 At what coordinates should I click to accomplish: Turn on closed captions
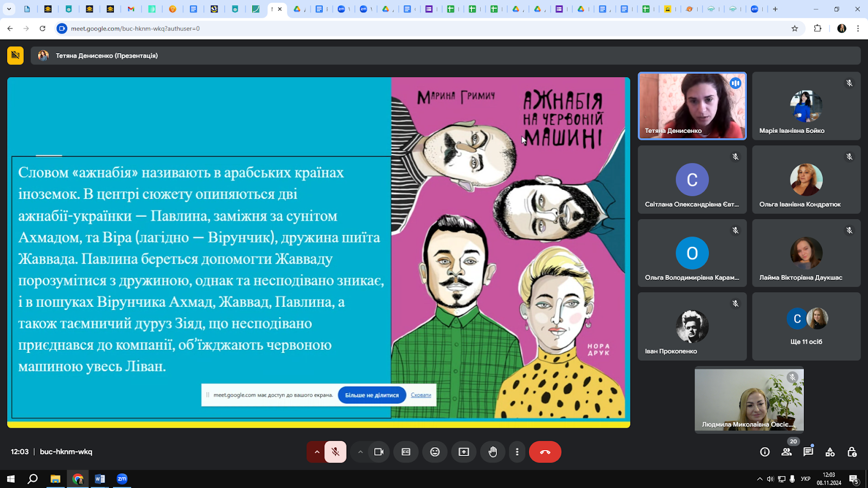[x=406, y=452]
